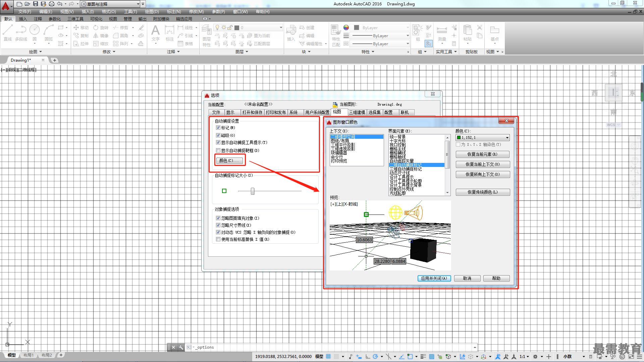This screenshot has width=644, height=362.
Task: Click 应用并关闭(A) button
Action: click(434, 278)
